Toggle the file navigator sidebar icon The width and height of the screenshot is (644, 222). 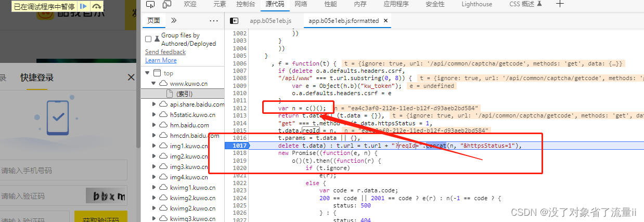234,21
